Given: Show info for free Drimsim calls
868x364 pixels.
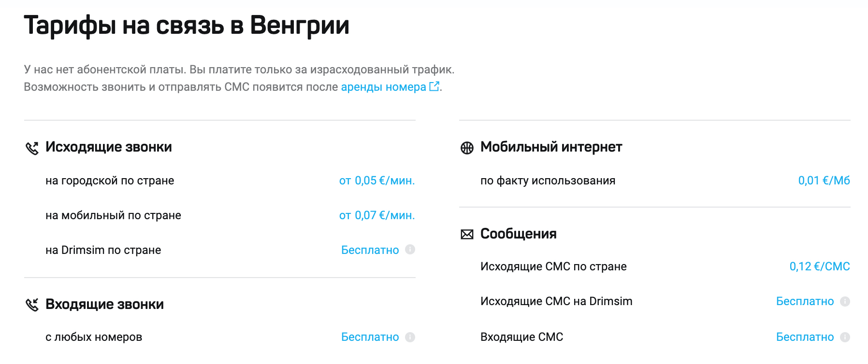Looking at the screenshot, I should (410, 250).
